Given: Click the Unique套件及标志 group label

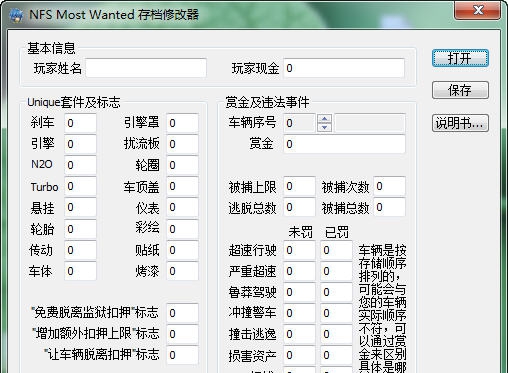Looking at the screenshot, I should 74,102.
